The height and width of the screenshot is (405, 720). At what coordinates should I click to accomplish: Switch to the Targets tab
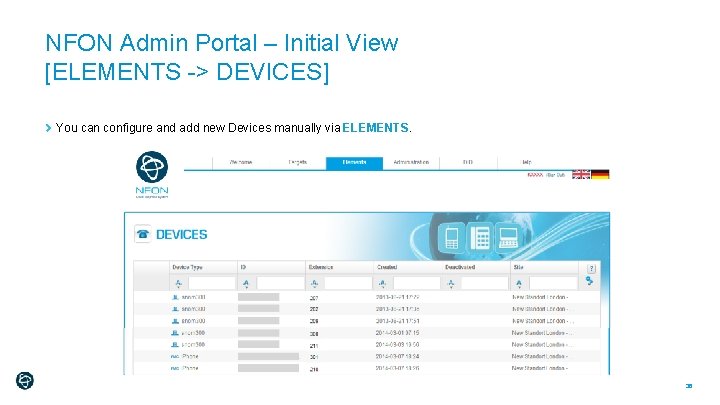pos(298,163)
